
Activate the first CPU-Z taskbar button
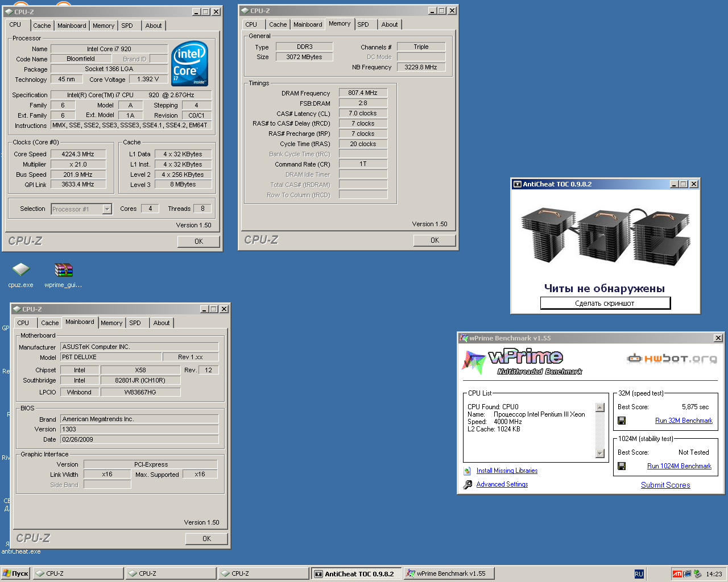[78, 573]
